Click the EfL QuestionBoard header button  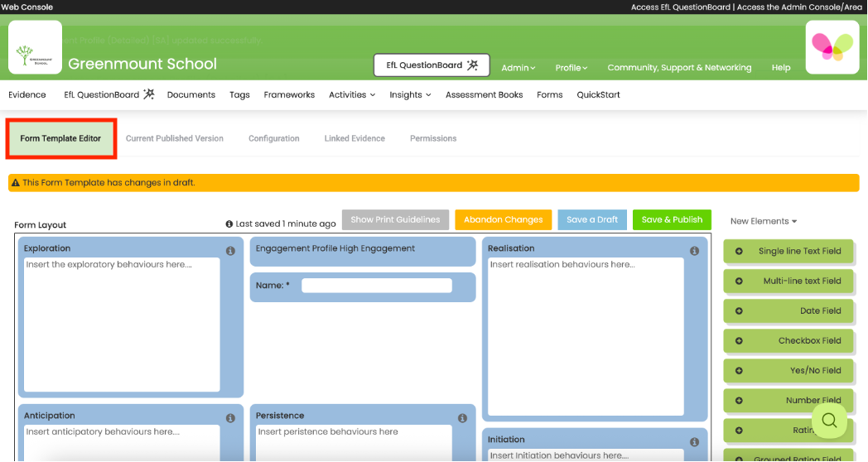(x=432, y=65)
